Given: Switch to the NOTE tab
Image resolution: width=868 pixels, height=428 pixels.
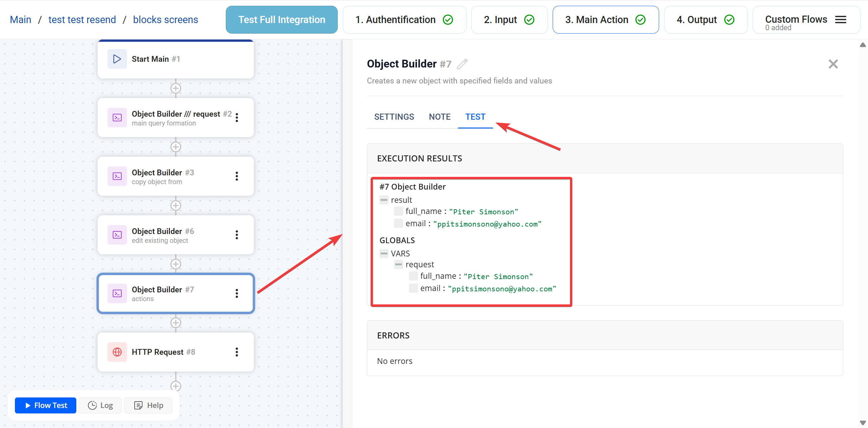Looking at the screenshot, I should click(439, 117).
